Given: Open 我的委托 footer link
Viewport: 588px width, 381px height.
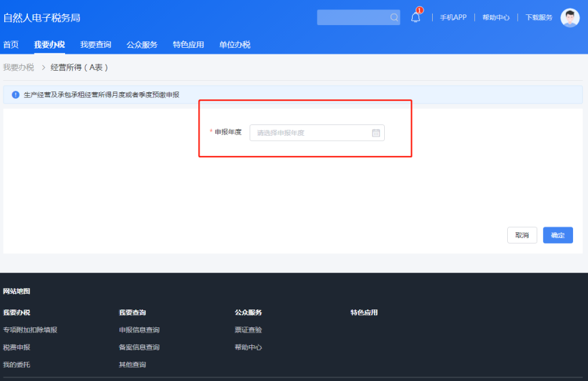Looking at the screenshot, I should coord(16,365).
